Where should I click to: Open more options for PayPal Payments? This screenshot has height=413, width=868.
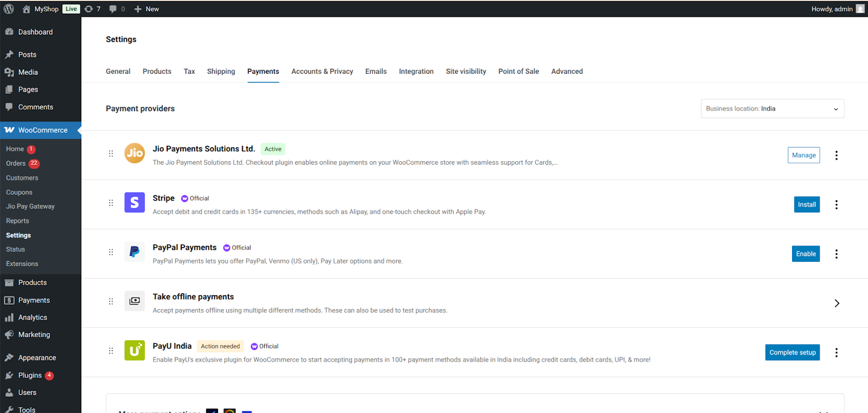click(837, 254)
